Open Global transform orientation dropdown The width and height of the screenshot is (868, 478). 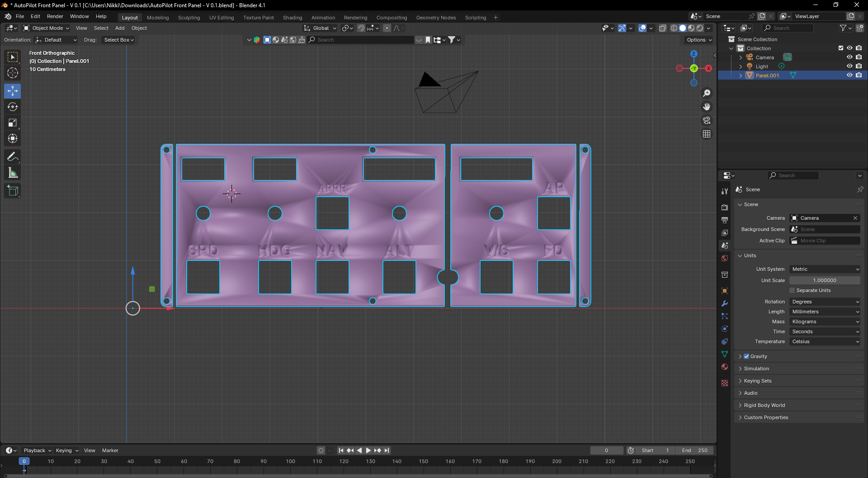click(320, 28)
